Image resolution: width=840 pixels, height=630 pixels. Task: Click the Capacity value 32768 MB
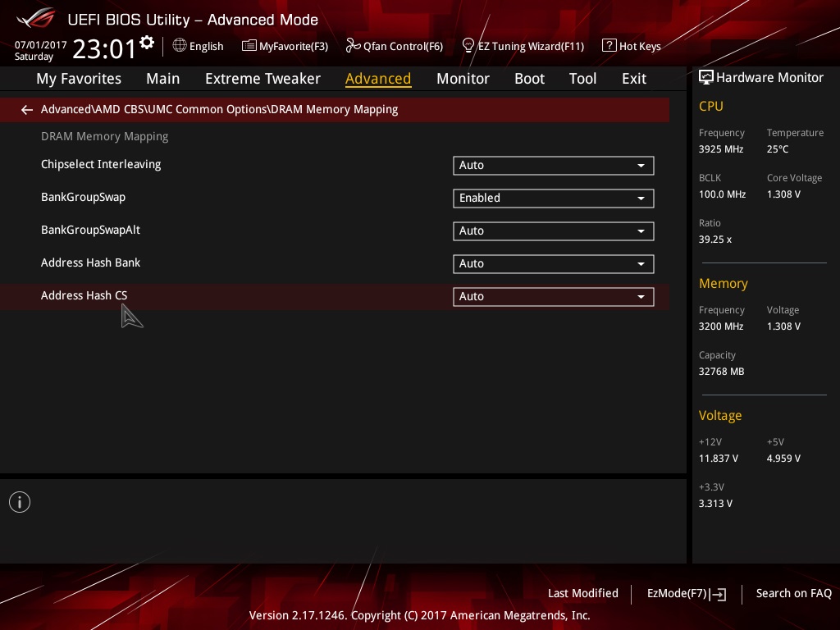[x=721, y=372]
